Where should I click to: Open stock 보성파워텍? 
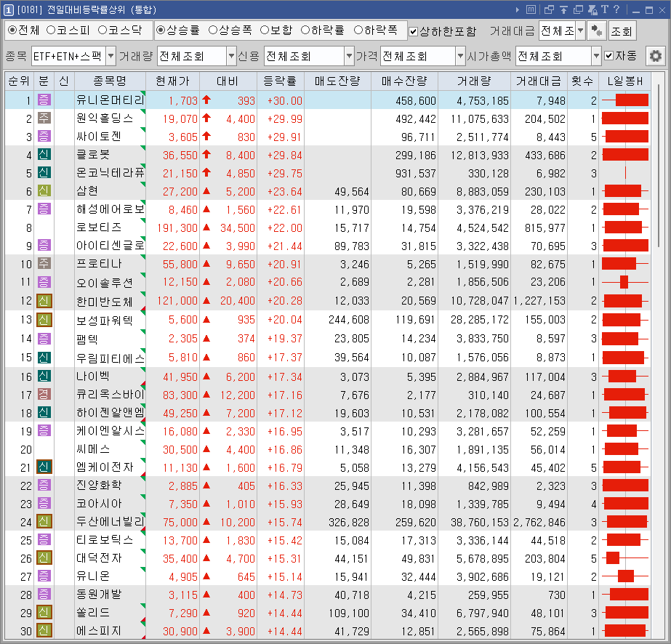pyautogui.click(x=105, y=320)
